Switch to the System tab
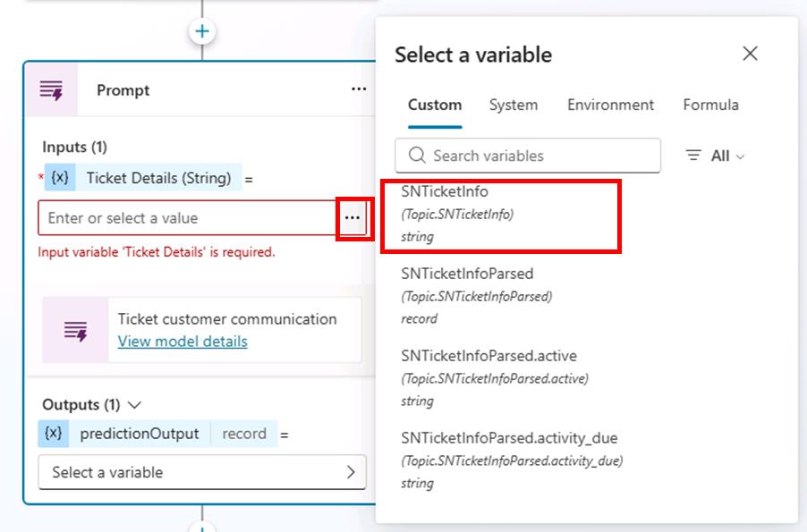This screenshot has width=807, height=532. 514,105
